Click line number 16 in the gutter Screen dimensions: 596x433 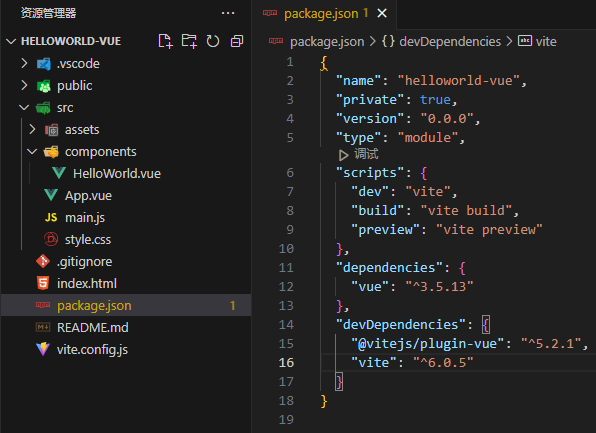[286, 362]
